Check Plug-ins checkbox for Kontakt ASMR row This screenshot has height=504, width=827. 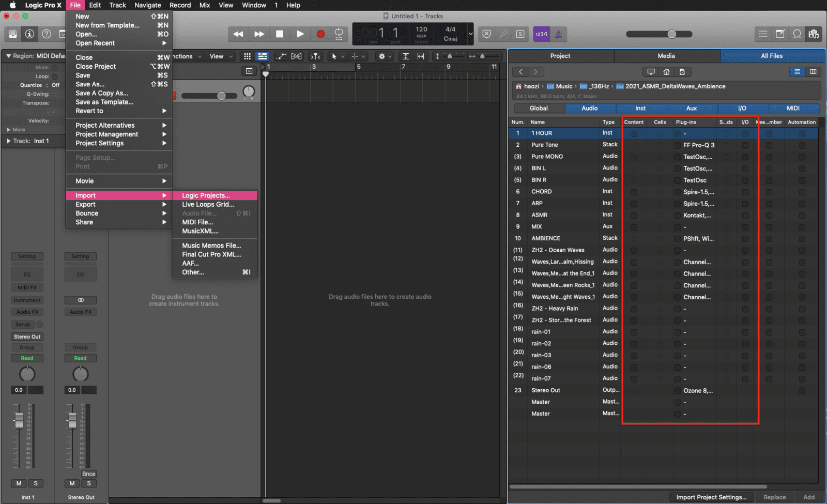click(x=677, y=216)
